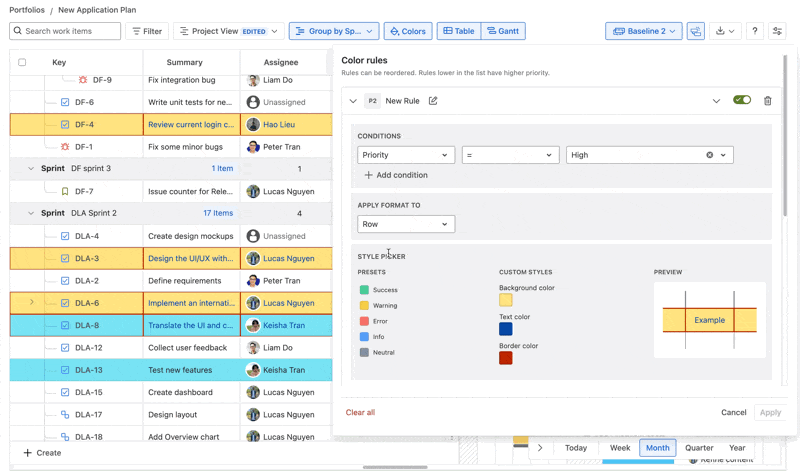This screenshot has height=471, width=800.
Task: Click the export download icon
Action: (725, 31)
